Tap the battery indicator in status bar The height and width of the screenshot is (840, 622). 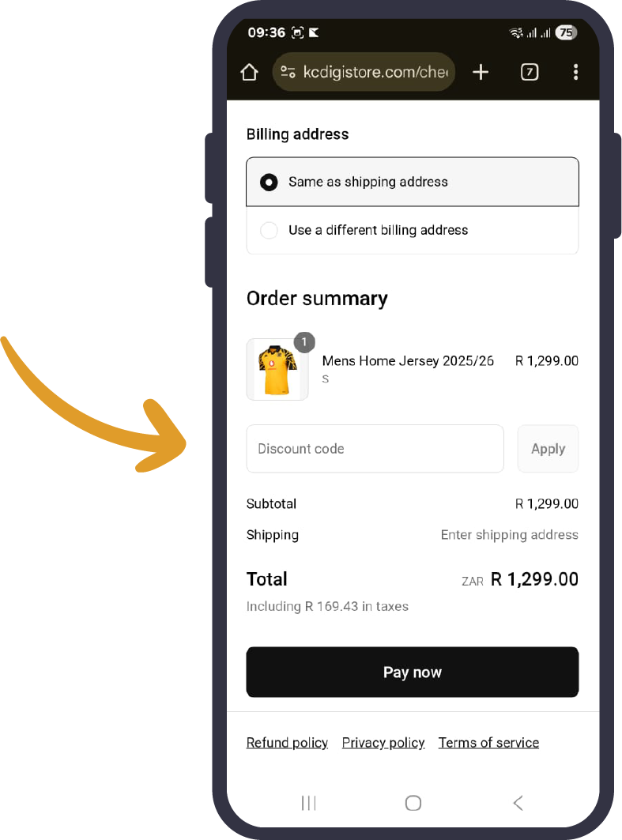566,33
